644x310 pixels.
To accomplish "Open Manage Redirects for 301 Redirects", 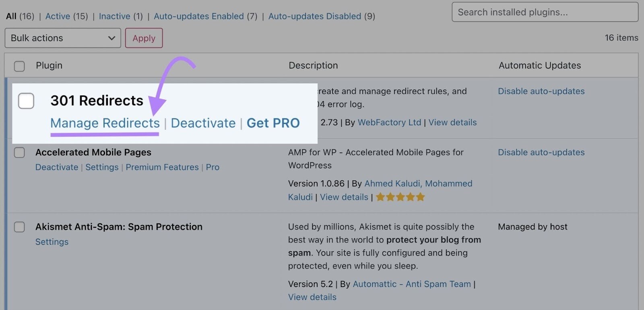I will click(104, 123).
